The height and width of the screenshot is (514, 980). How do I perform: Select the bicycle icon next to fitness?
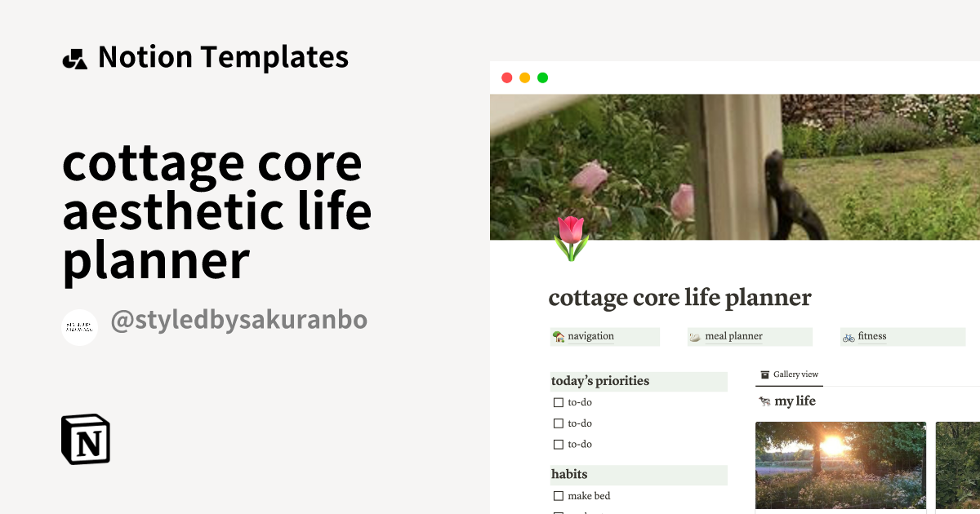850,336
